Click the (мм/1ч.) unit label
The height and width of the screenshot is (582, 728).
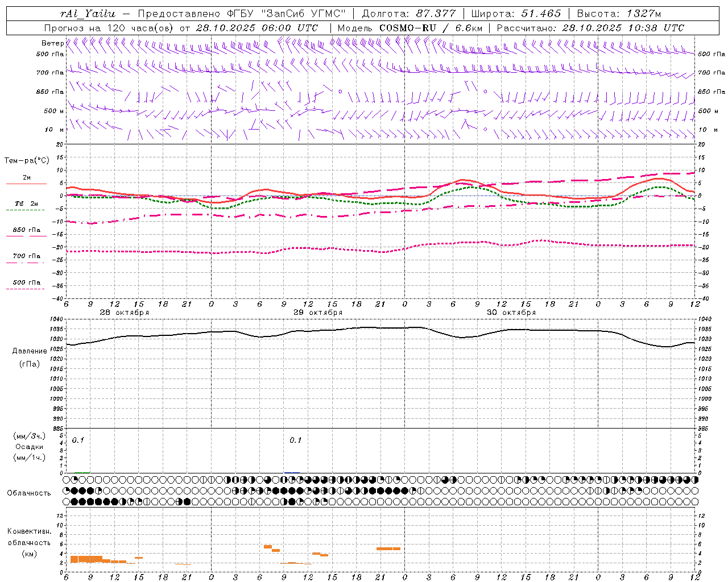point(30,458)
